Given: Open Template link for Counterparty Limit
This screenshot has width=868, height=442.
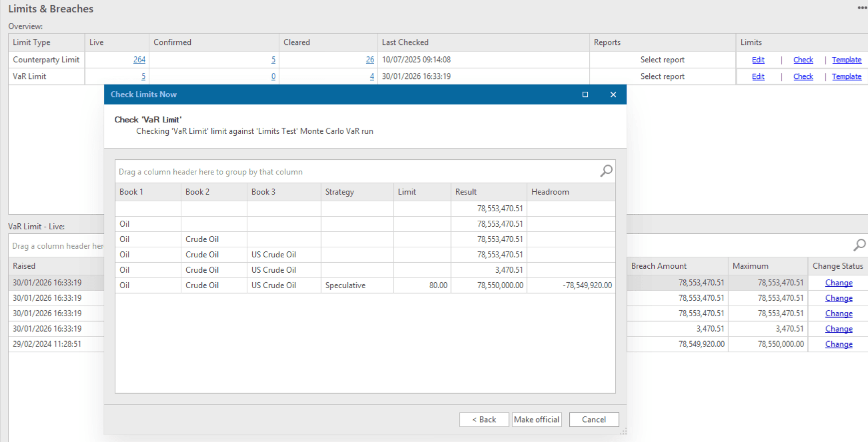Looking at the screenshot, I should click(x=846, y=60).
